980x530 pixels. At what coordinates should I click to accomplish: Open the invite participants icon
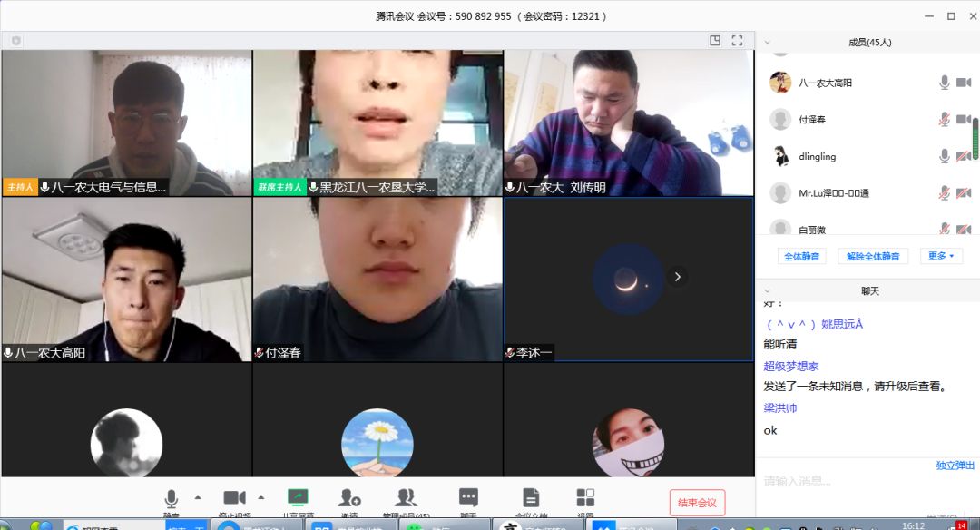tap(349, 497)
